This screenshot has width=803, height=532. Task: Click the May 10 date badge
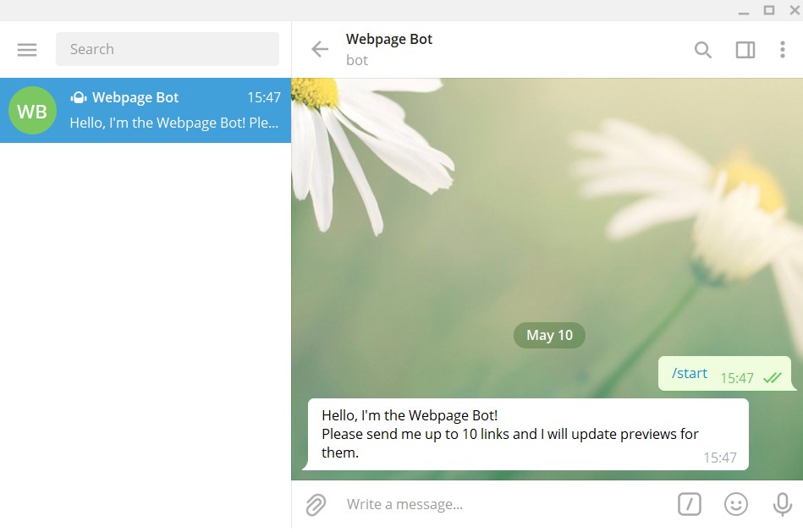pyautogui.click(x=549, y=336)
